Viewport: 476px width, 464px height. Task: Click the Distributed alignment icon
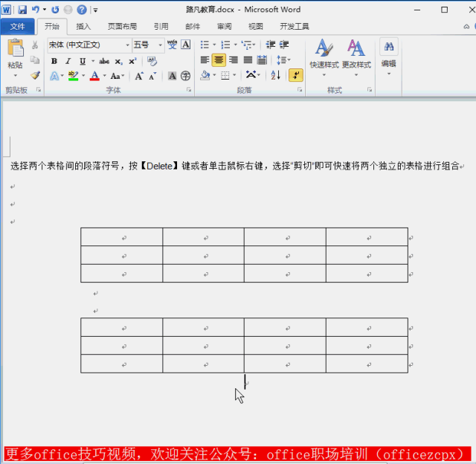coord(262,60)
